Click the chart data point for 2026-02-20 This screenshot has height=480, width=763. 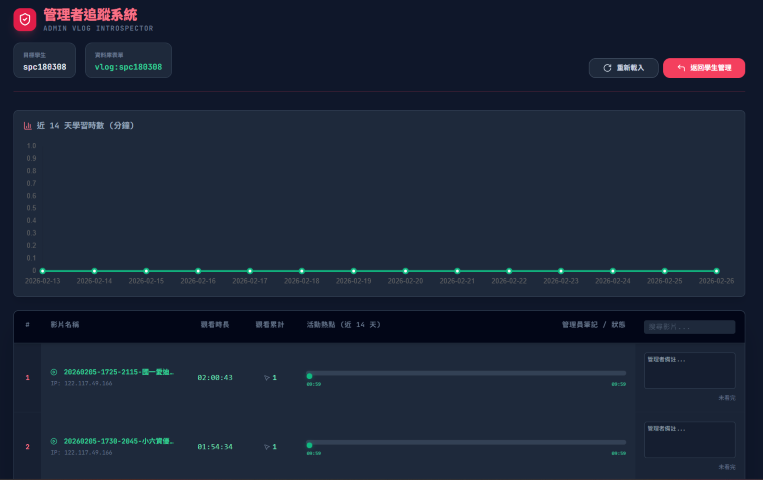click(405, 271)
